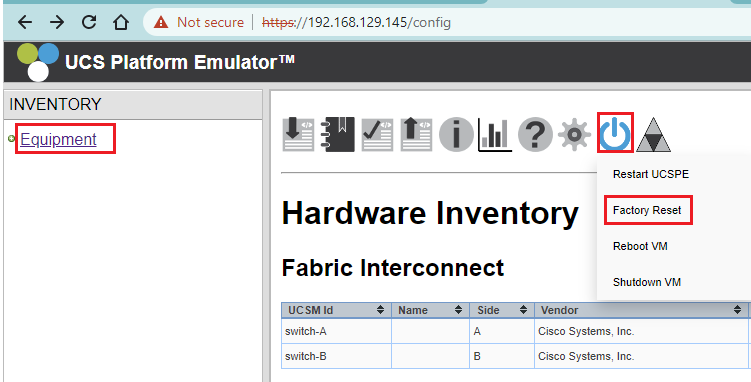
Task: Click the validate configuration checkmark icon
Action: click(377, 135)
